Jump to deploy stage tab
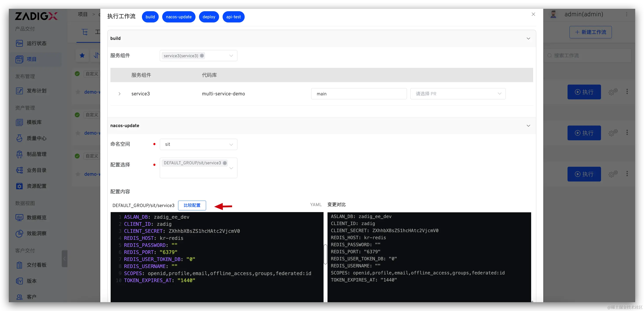Viewport: 644px width, 311px height. (209, 17)
